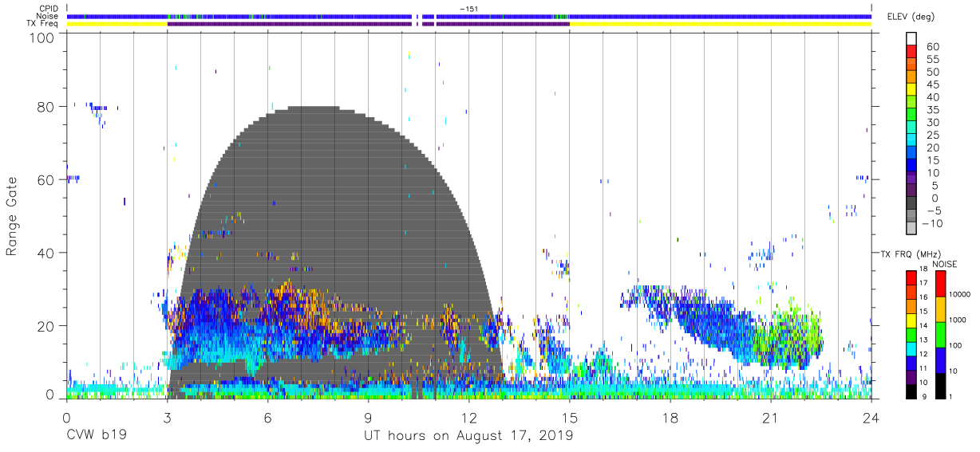Click the NOISE color bar legend

click(x=942, y=334)
